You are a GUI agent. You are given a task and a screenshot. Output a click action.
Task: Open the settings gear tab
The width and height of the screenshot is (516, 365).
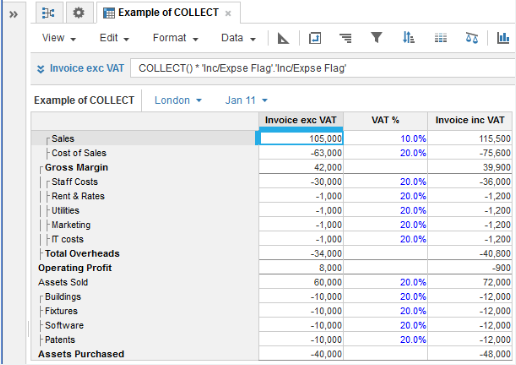79,13
